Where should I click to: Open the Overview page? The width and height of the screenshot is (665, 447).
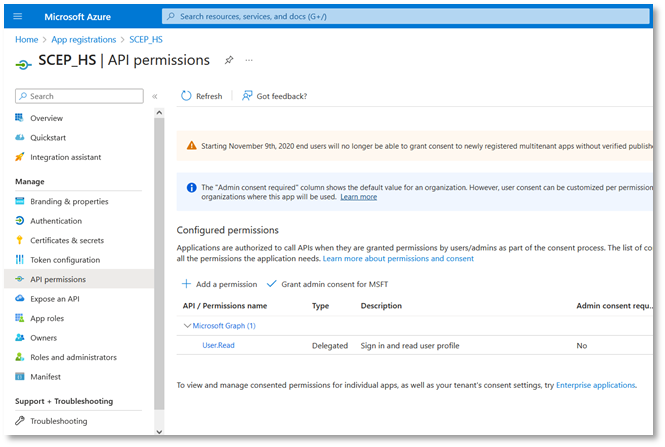(46, 118)
